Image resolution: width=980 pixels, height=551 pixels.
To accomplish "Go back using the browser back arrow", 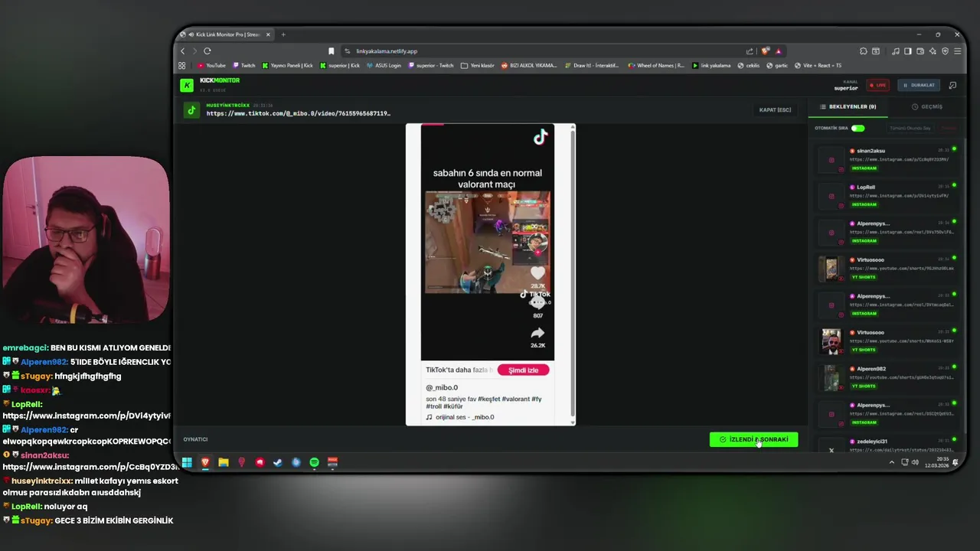I will tap(182, 51).
